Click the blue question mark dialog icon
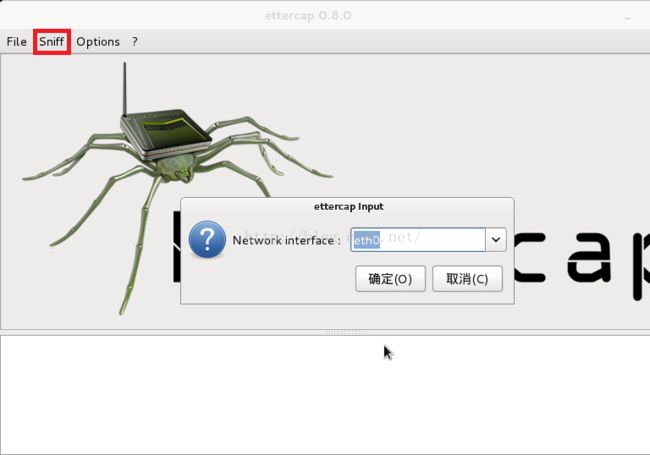The height and width of the screenshot is (455, 650). pos(207,239)
